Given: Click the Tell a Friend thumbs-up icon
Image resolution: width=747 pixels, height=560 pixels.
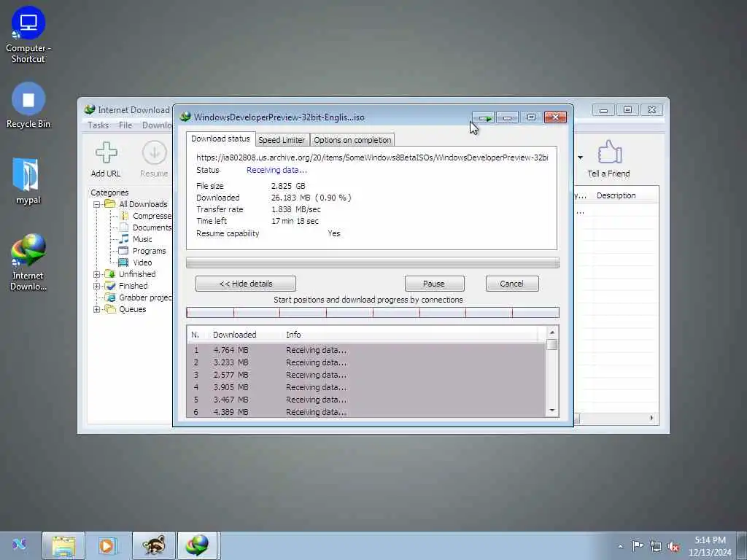Looking at the screenshot, I should pyautogui.click(x=609, y=152).
